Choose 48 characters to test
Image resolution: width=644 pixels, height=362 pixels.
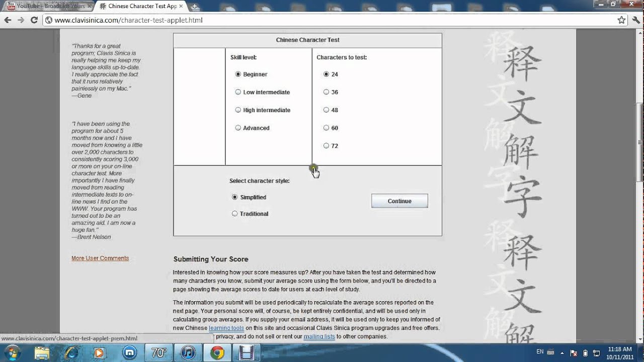(x=331, y=110)
